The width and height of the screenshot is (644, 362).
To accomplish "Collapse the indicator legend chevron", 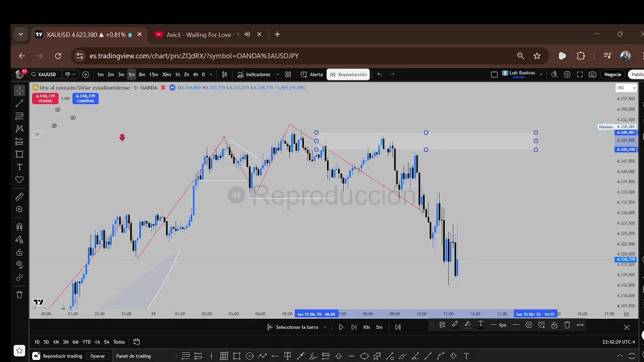I will pyautogui.click(x=37, y=134).
